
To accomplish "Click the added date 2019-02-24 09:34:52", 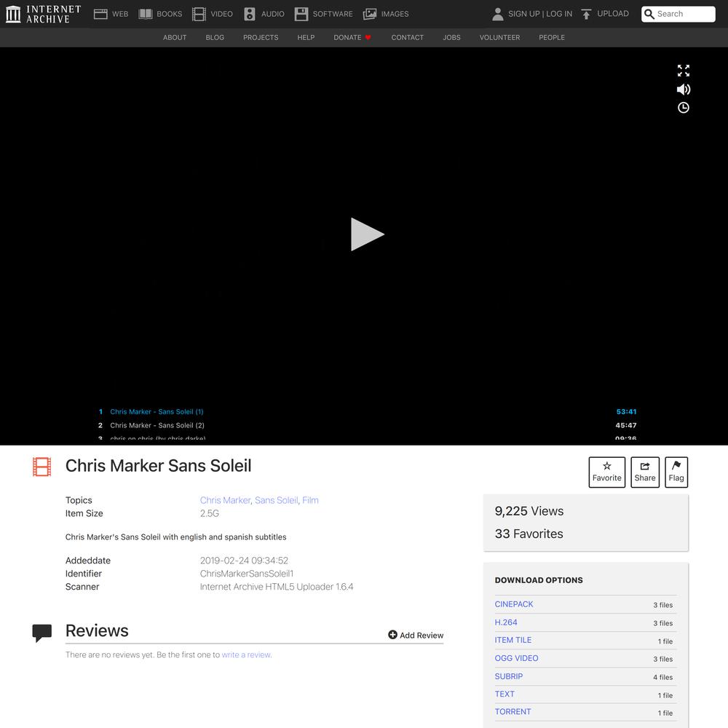I will click(244, 561).
